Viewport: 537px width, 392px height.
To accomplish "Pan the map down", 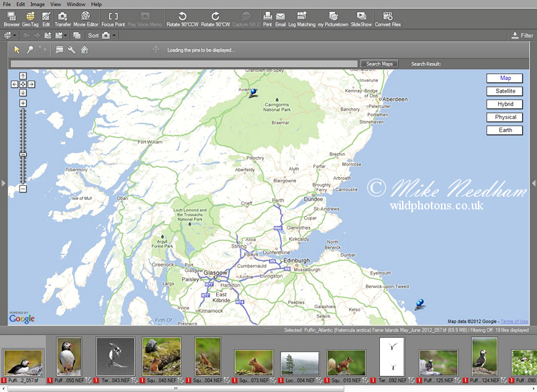I will [23, 93].
